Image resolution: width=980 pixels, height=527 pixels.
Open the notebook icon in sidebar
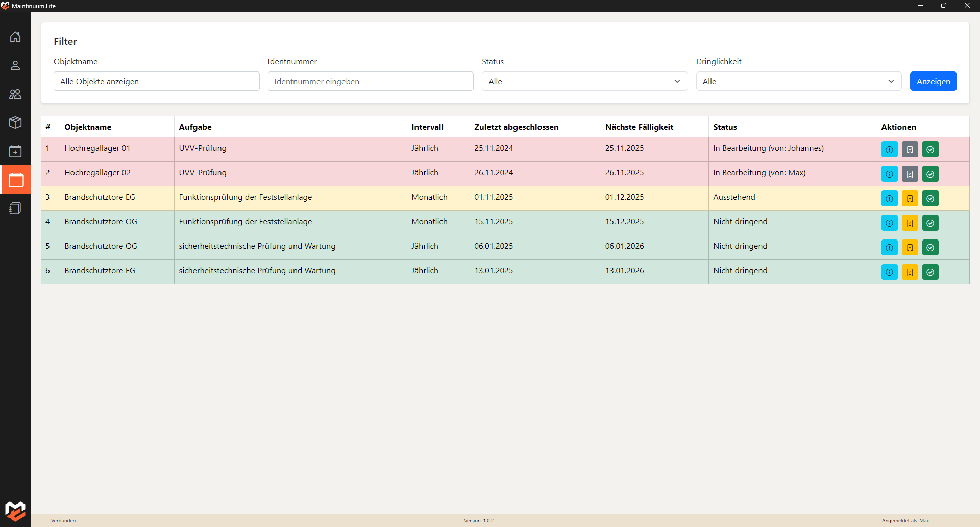click(15, 208)
